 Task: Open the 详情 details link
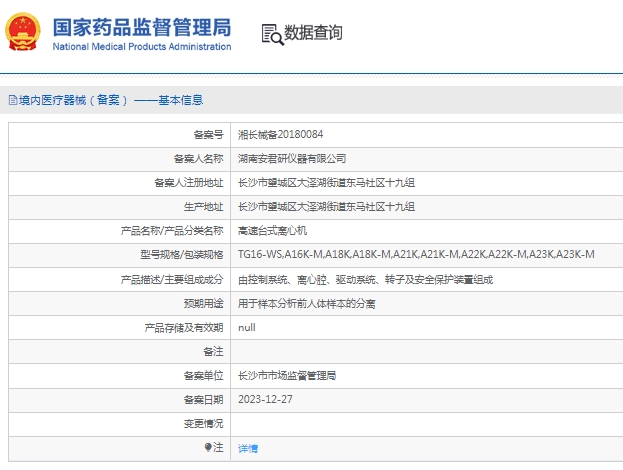tap(248, 449)
